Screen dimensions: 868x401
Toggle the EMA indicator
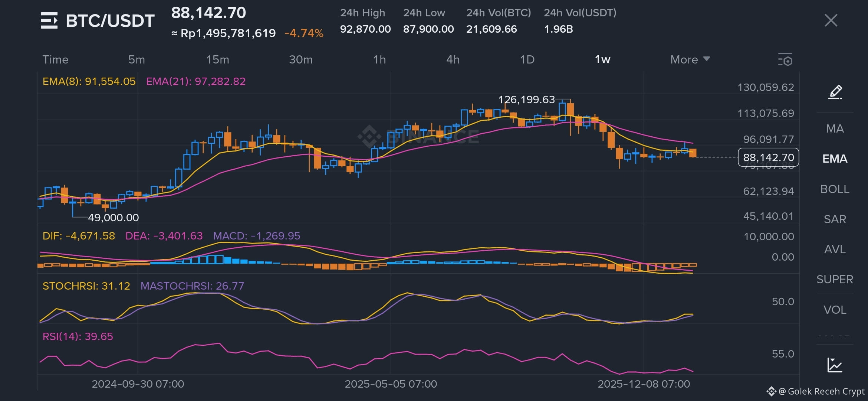[835, 159]
